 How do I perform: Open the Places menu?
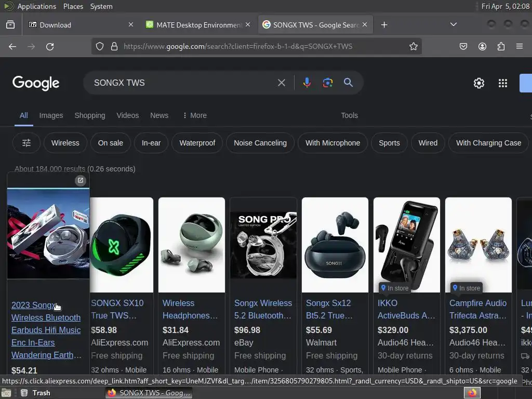[73, 6]
